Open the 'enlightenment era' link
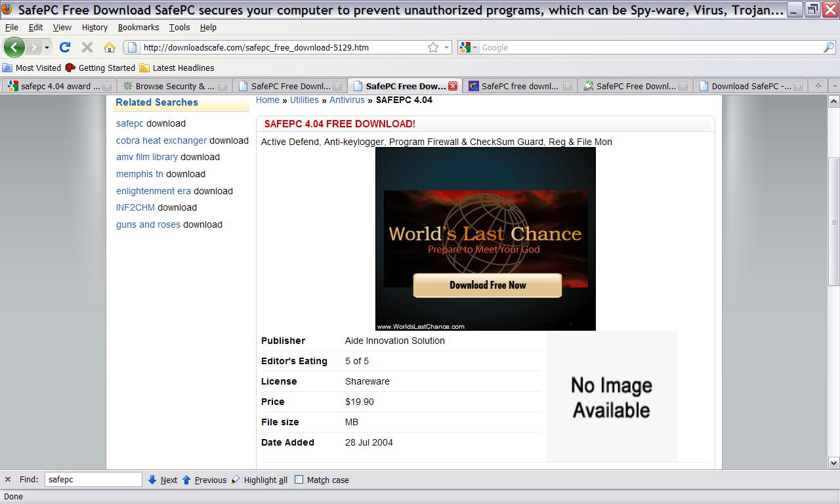This screenshot has height=504, width=840. coord(154,191)
